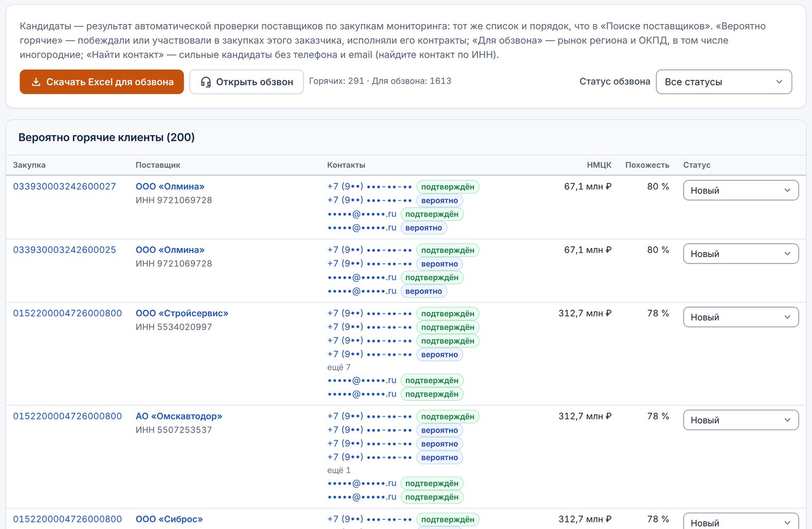This screenshot has width=812, height=529.
Task: Reveal first confirmed email of Омскавтодор
Action: tap(362, 483)
